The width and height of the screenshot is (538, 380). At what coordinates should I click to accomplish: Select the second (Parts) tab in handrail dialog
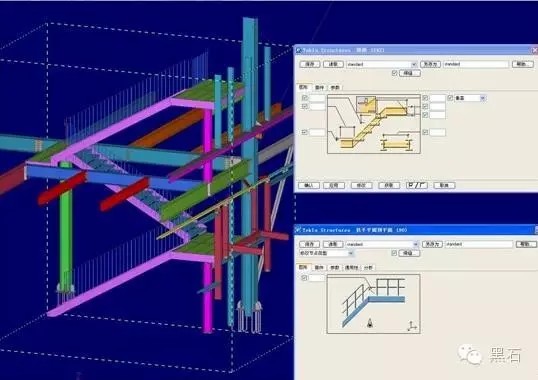tap(319, 267)
